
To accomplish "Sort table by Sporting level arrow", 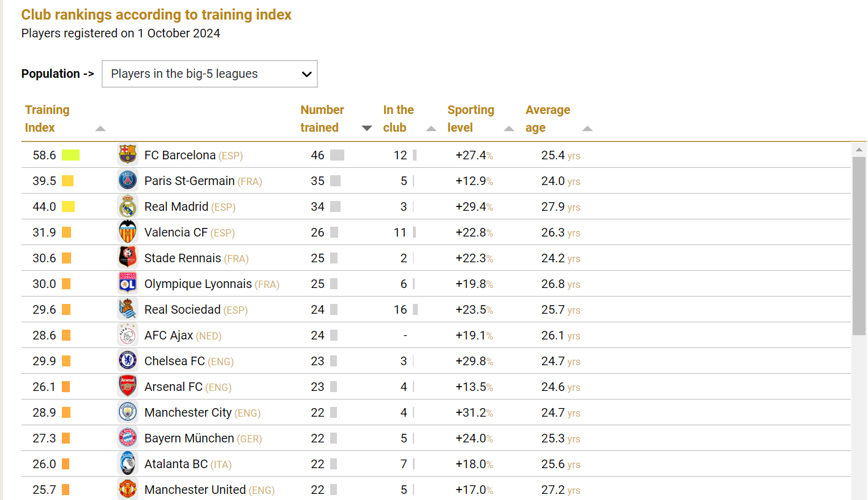I will coord(509,128).
